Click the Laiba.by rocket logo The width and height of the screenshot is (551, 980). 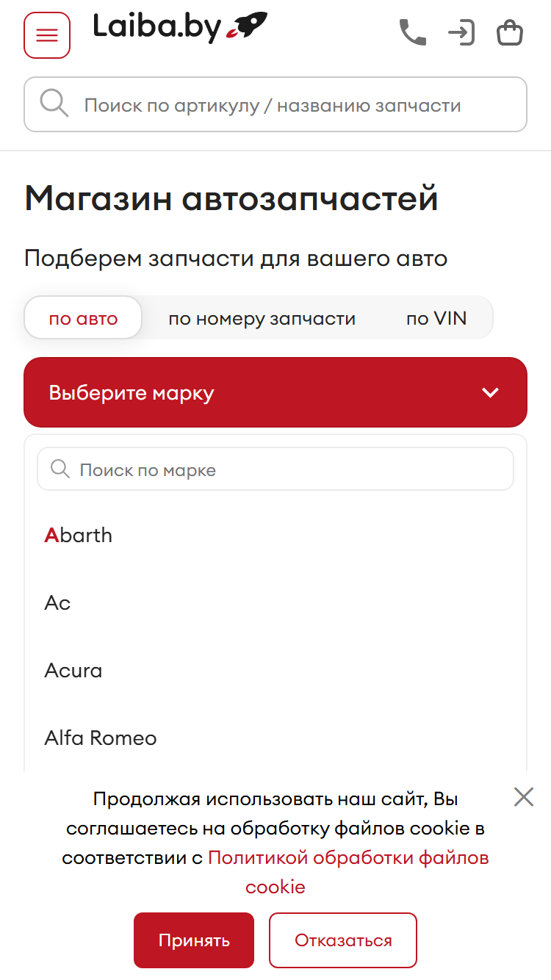tap(180, 28)
